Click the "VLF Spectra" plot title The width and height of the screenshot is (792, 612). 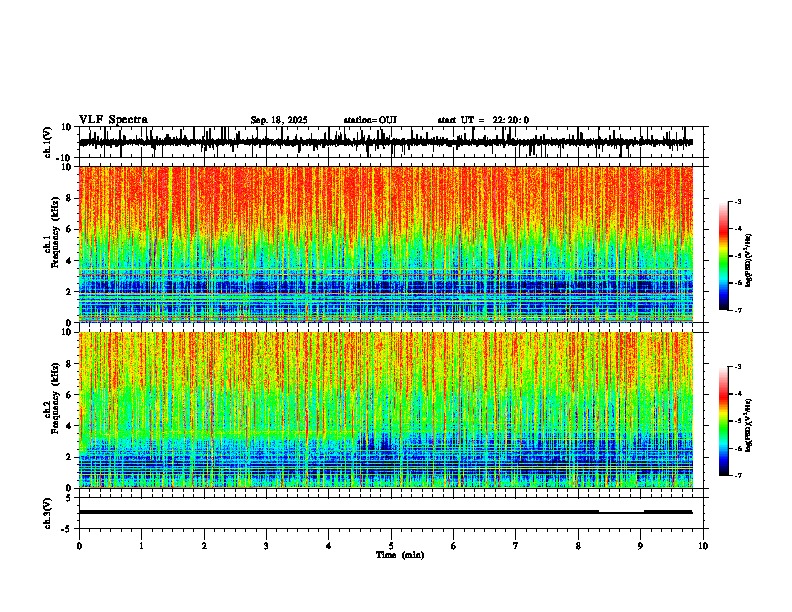click(113, 120)
